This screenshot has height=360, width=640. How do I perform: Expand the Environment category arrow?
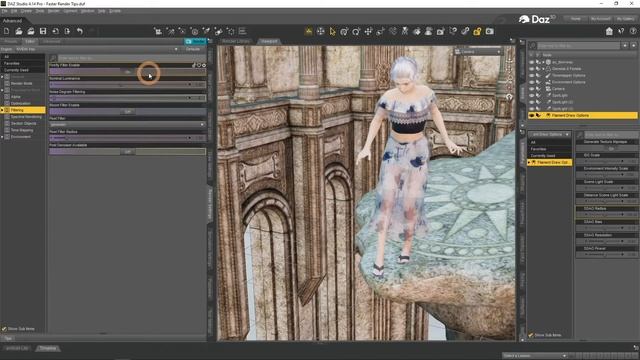click(x=2, y=137)
